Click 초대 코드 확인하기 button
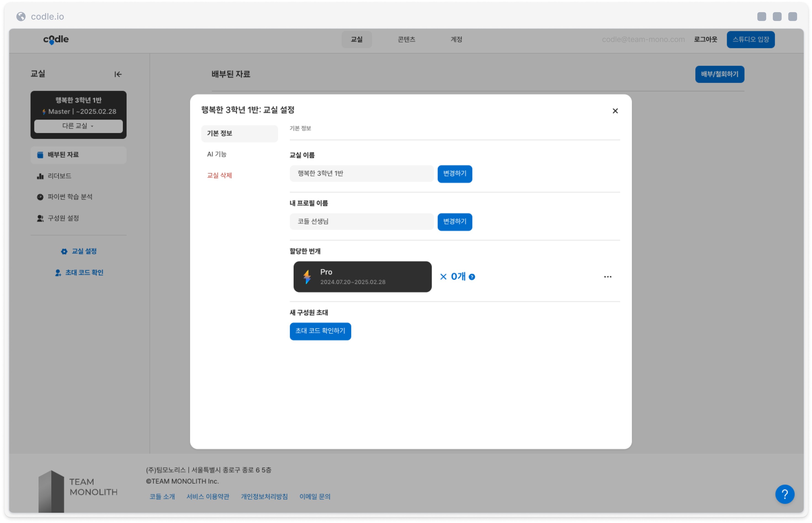The height and width of the screenshot is (523, 812). (x=320, y=331)
